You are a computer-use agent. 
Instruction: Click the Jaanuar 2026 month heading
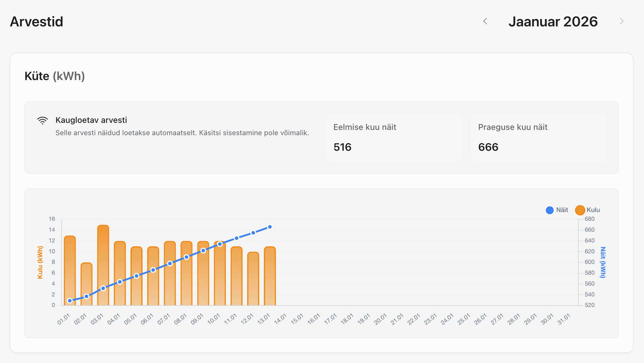[553, 22]
